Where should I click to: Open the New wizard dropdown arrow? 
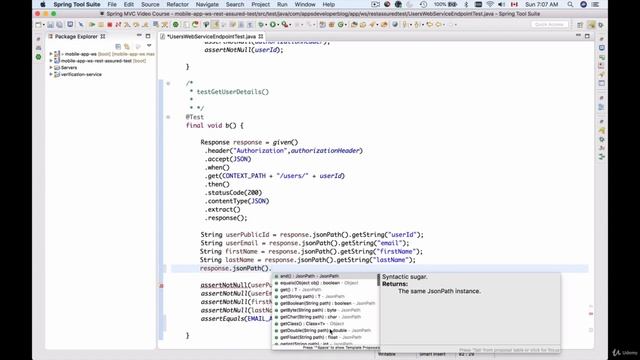(x=44, y=25)
